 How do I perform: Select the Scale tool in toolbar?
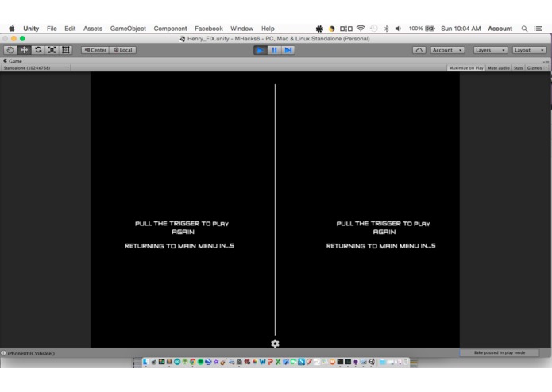52,50
